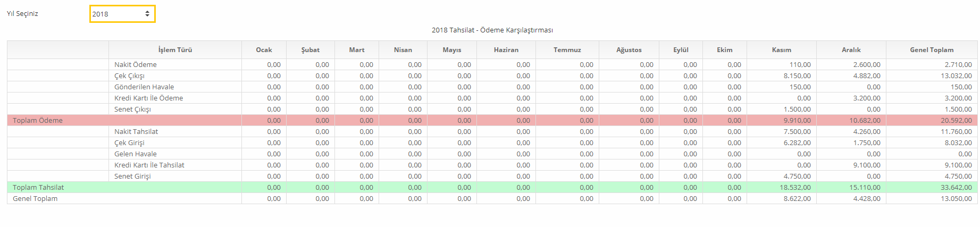Click the Aralık column header

point(851,50)
